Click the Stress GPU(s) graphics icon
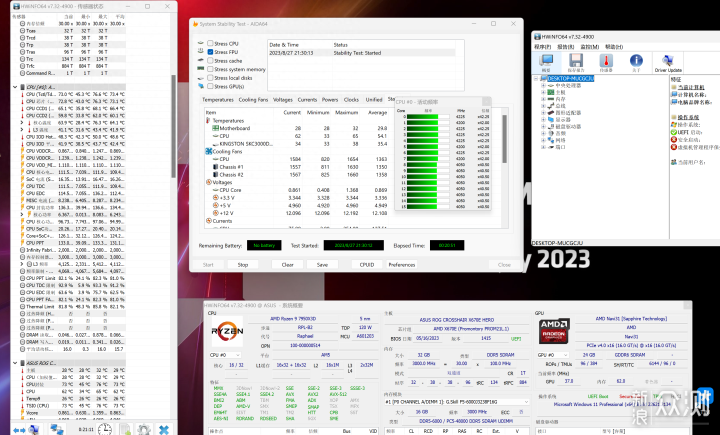This screenshot has width=720, height=435. coord(201,86)
